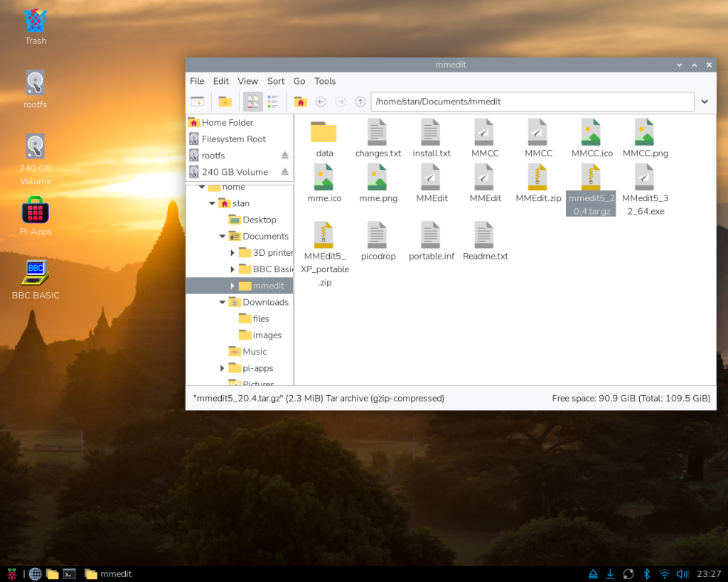Select Filesystem Root in places list
Viewport: 728px width, 582px height.
pyautogui.click(x=233, y=139)
